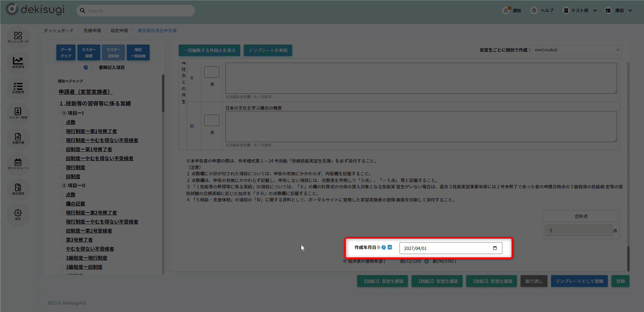Go to 実習管理 checklist icon
Viewport: 644px width, 312px height.
coord(18,88)
